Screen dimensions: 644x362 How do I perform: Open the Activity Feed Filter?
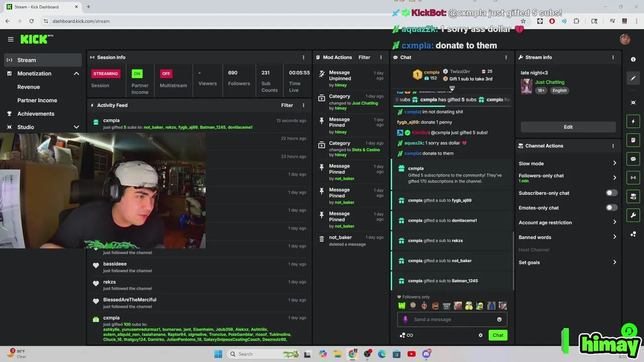(x=287, y=105)
